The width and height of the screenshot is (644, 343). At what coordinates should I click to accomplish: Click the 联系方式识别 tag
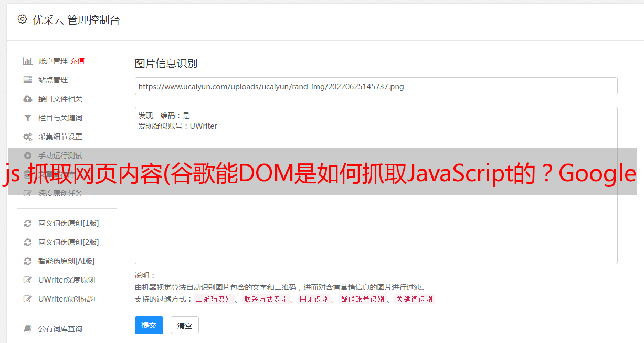coord(266,299)
